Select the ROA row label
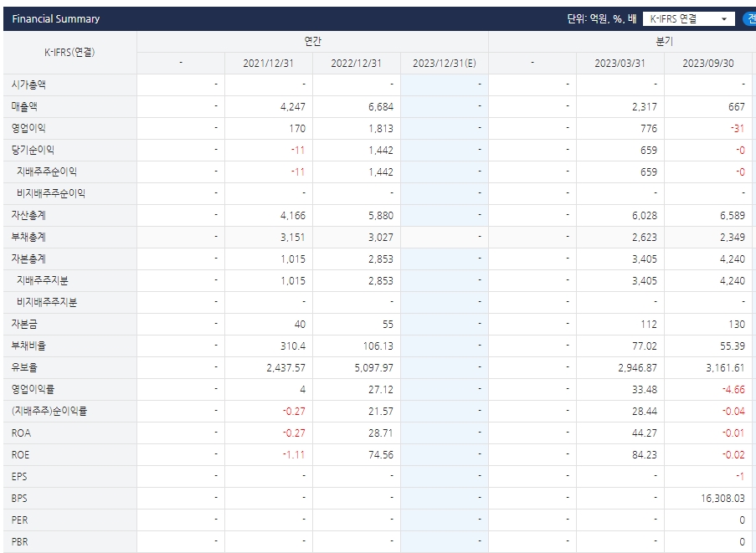Image resolution: width=756 pixels, height=553 pixels. click(21, 433)
